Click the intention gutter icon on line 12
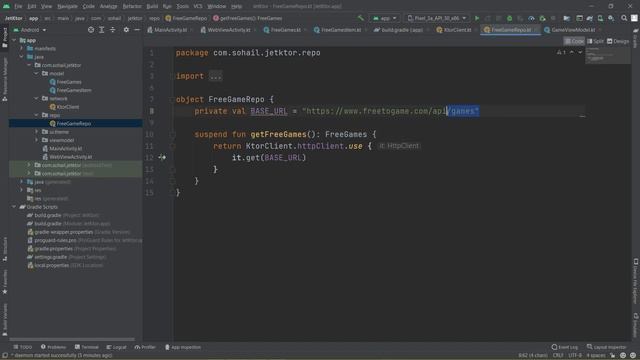This screenshot has height=360, width=640. pyautogui.click(x=162, y=157)
